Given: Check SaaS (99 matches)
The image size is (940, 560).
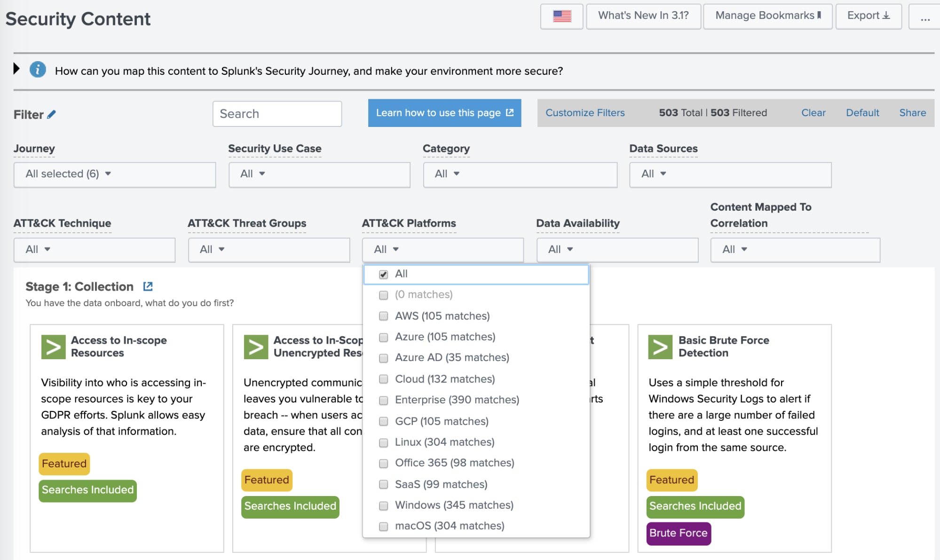Looking at the screenshot, I should pos(383,484).
